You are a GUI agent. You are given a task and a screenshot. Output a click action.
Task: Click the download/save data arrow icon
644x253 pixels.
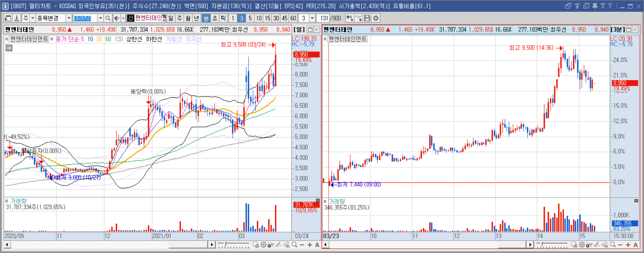click(x=17, y=18)
